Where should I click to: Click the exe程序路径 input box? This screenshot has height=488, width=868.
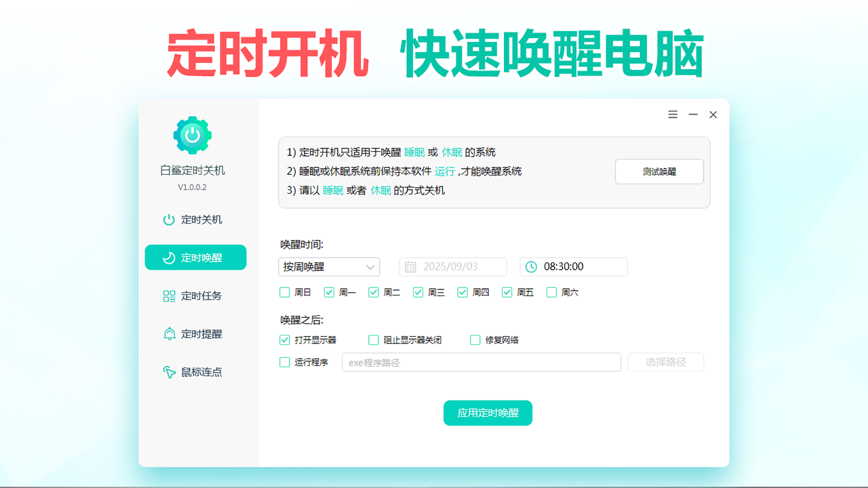pyautogui.click(x=481, y=362)
